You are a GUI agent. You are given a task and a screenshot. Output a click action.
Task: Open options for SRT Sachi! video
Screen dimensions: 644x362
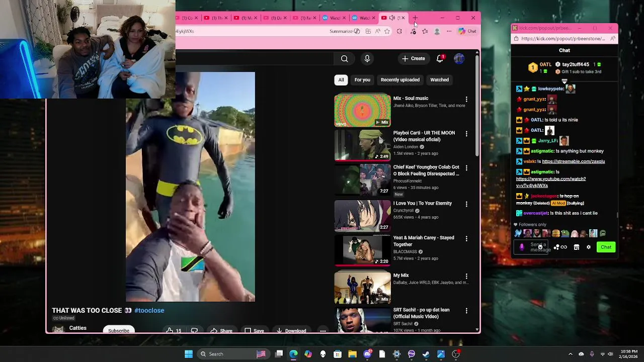coord(466,311)
